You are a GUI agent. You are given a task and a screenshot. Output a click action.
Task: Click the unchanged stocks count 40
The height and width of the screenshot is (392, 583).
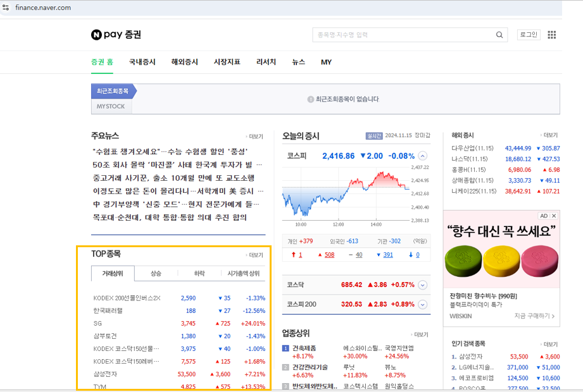[359, 255]
